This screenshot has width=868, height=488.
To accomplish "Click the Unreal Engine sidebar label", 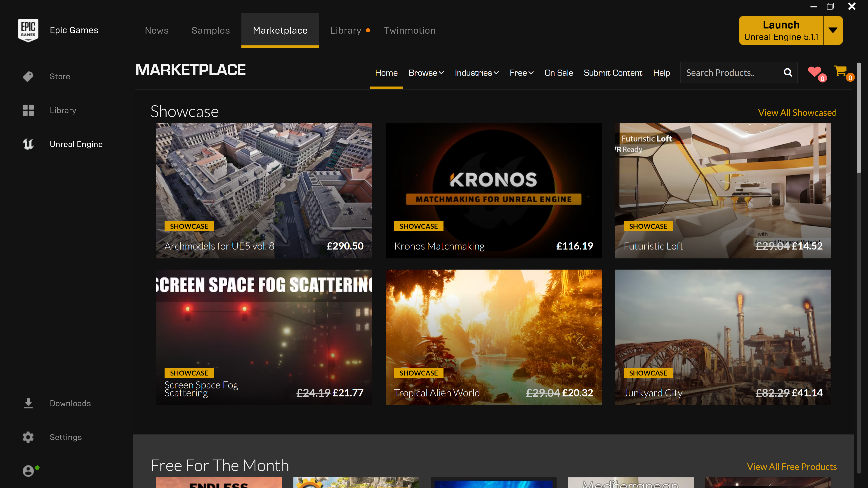I will coord(76,144).
